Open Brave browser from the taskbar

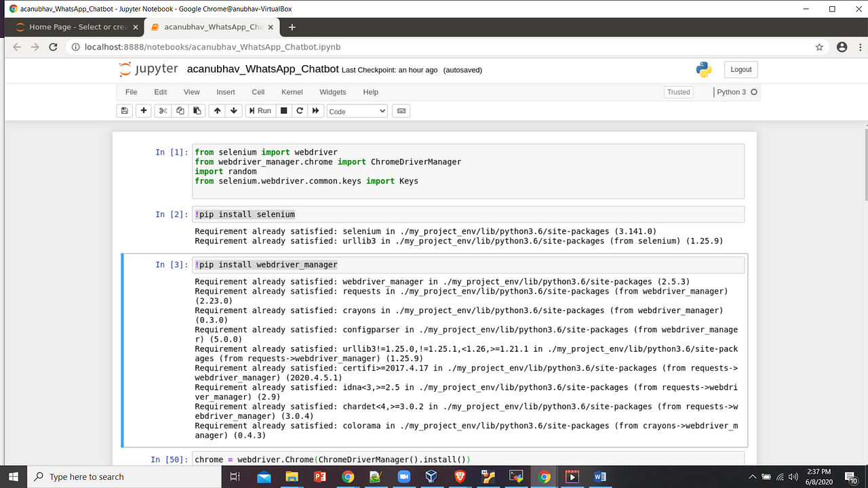click(x=460, y=476)
